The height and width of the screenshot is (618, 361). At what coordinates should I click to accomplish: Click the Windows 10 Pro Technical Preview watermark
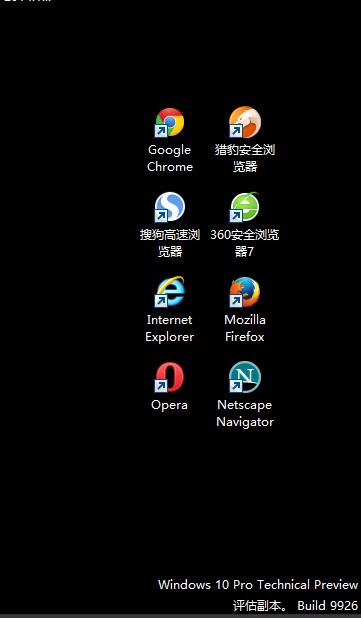[x=258, y=584]
